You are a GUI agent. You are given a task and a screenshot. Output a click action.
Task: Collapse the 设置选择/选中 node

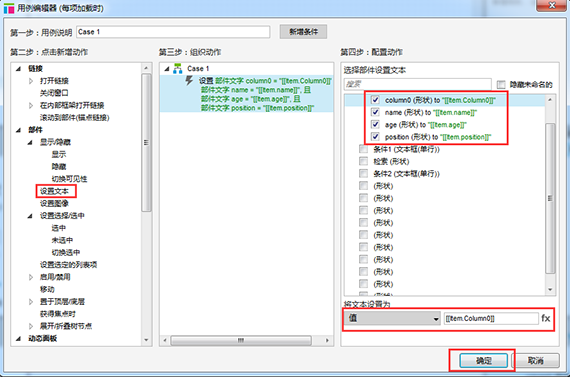[30, 216]
